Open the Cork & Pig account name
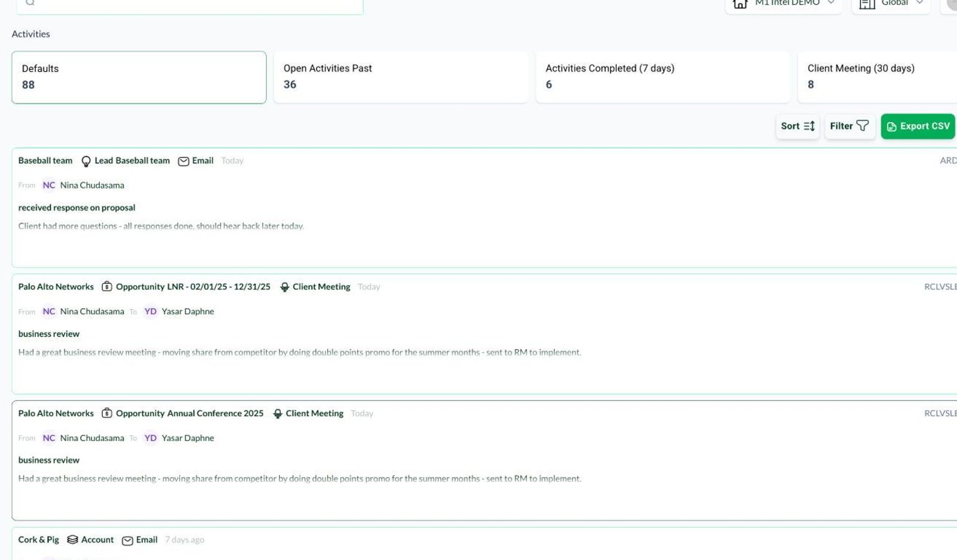 (x=39, y=540)
